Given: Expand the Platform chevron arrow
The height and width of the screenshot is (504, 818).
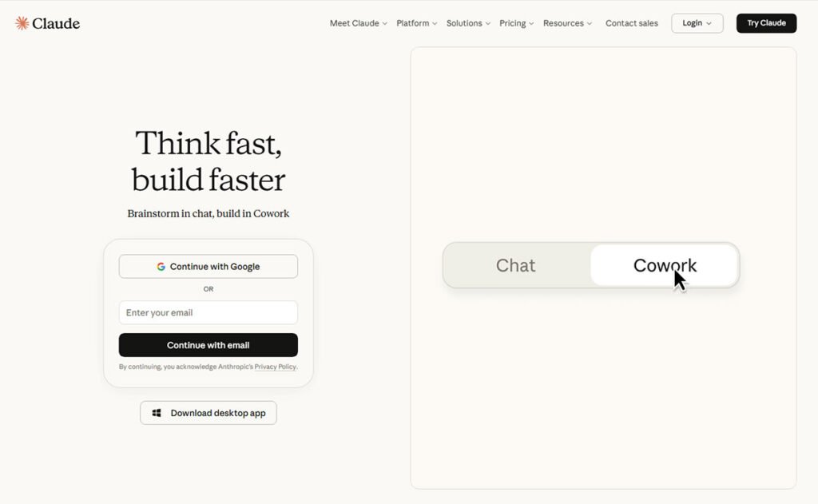Looking at the screenshot, I should coord(435,23).
